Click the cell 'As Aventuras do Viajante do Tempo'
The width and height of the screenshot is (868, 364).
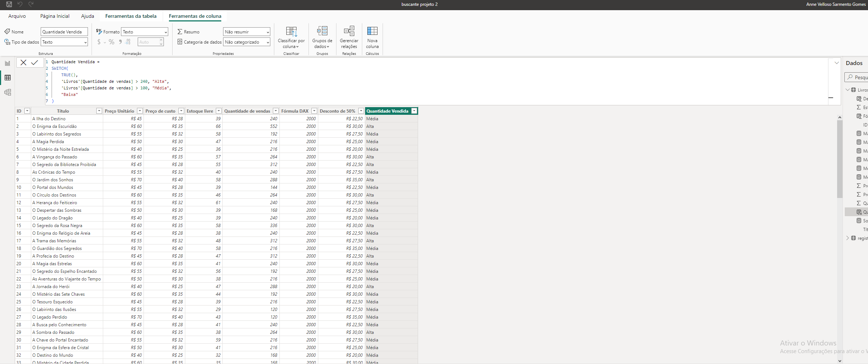(66, 279)
